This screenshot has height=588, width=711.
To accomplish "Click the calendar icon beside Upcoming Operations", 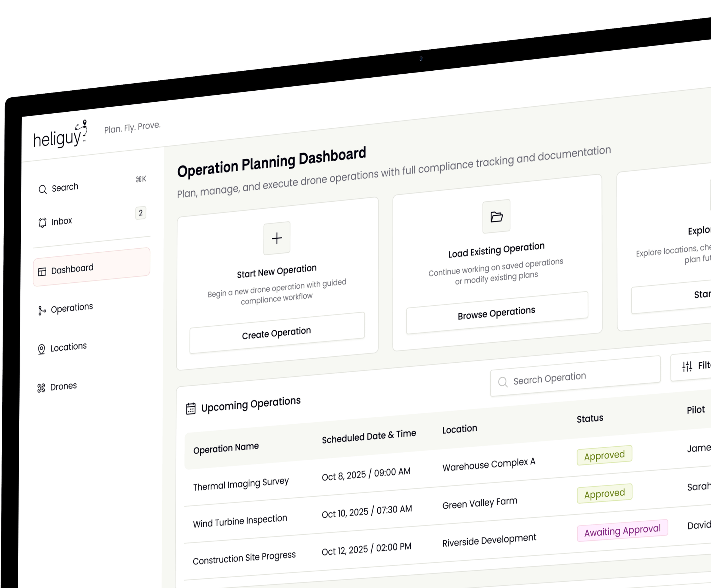I will pyautogui.click(x=191, y=409).
